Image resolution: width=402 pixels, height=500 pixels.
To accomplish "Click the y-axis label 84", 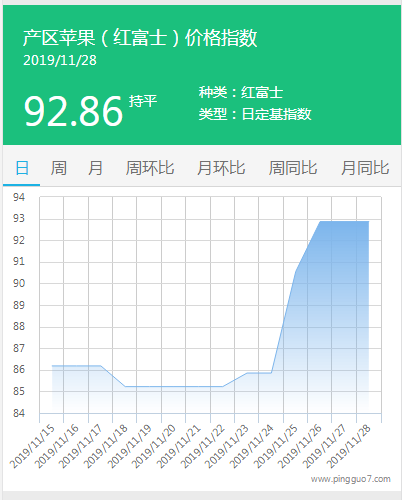I will coord(19,413).
